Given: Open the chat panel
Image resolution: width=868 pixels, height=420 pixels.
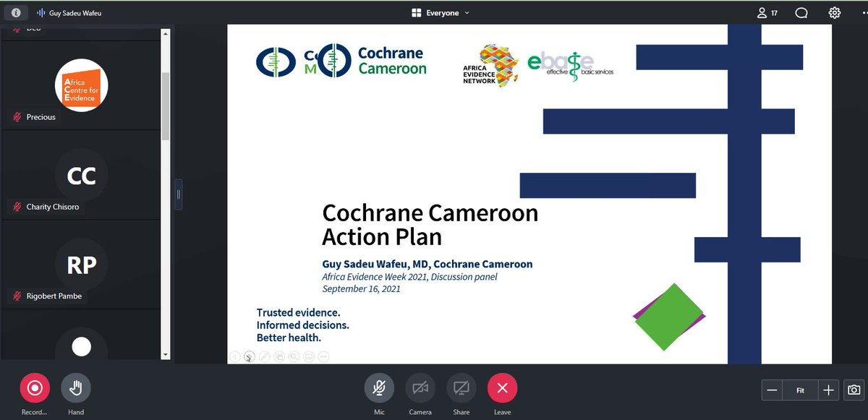Looking at the screenshot, I should pyautogui.click(x=801, y=12).
